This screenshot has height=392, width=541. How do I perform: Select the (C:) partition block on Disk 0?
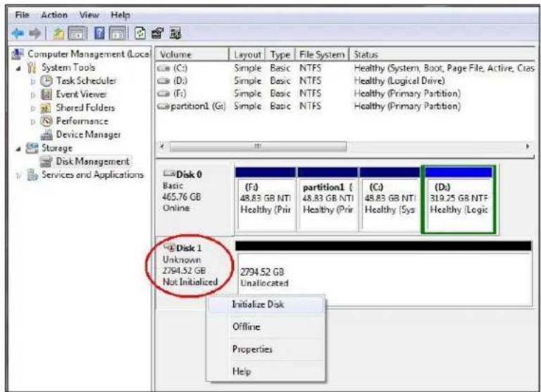(x=390, y=199)
